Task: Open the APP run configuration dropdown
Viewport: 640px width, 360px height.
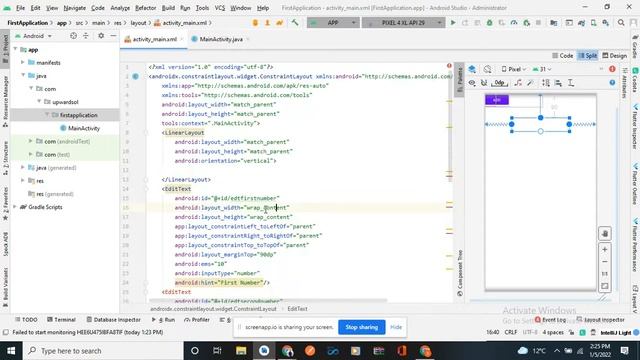Action: point(333,23)
